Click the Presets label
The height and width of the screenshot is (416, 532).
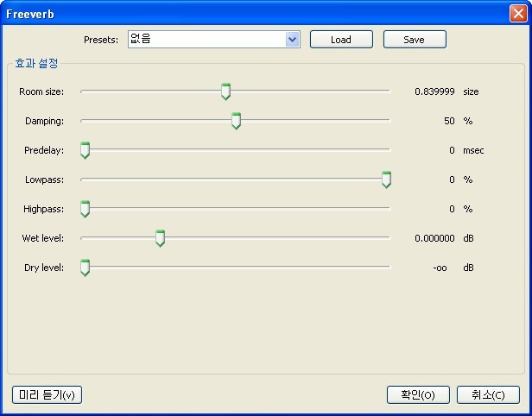pyautogui.click(x=101, y=40)
